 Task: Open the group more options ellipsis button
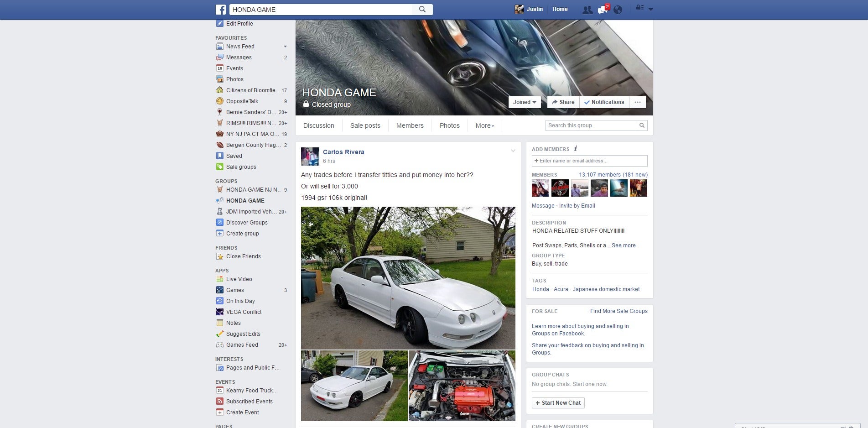tap(638, 102)
